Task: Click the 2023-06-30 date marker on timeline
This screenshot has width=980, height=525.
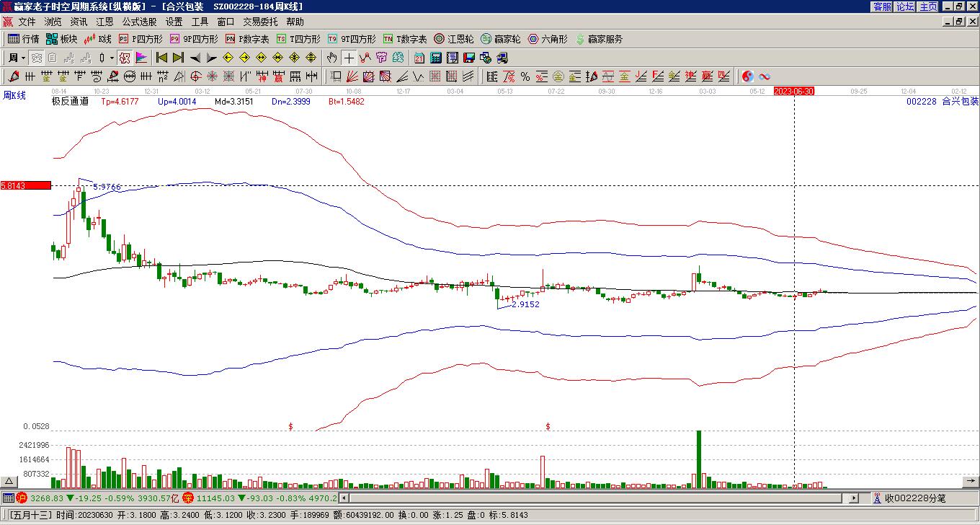Action: [x=793, y=92]
